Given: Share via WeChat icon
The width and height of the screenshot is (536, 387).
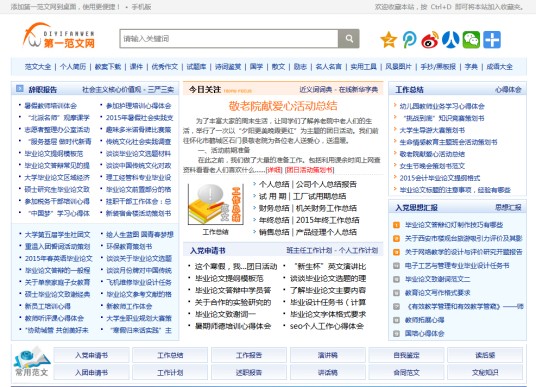Looking at the screenshot, I should point(471,40).
